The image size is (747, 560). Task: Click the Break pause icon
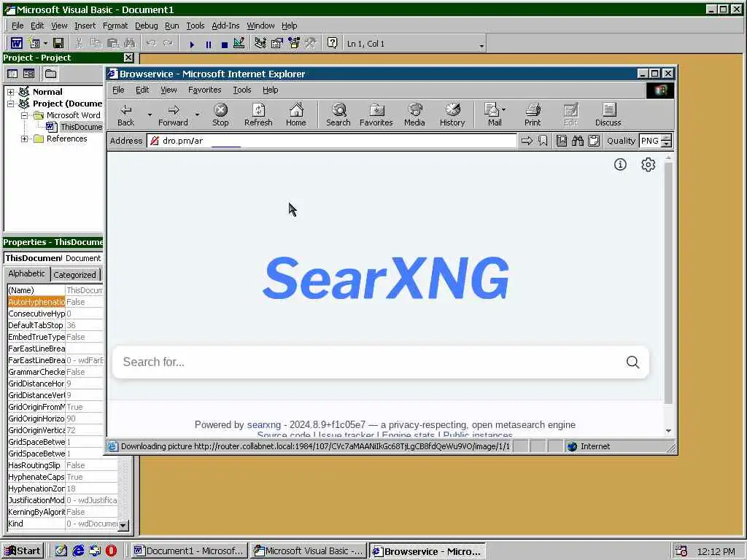click(208, 44)
